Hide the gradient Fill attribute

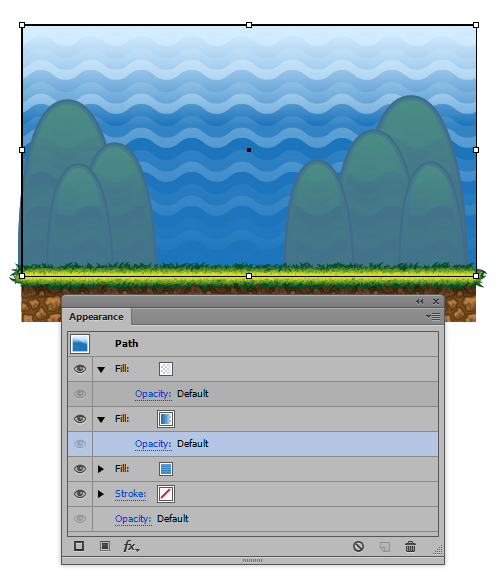coord(80,419)
